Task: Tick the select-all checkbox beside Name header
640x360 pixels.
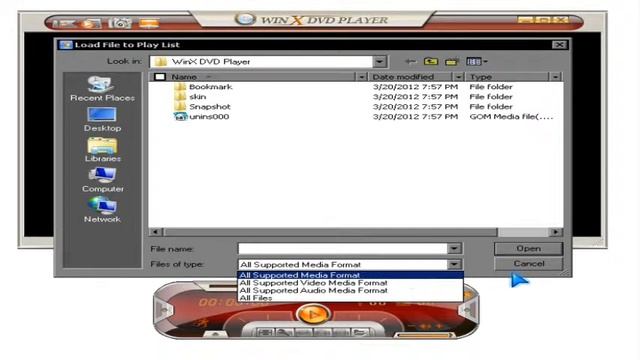Action: 160,77
